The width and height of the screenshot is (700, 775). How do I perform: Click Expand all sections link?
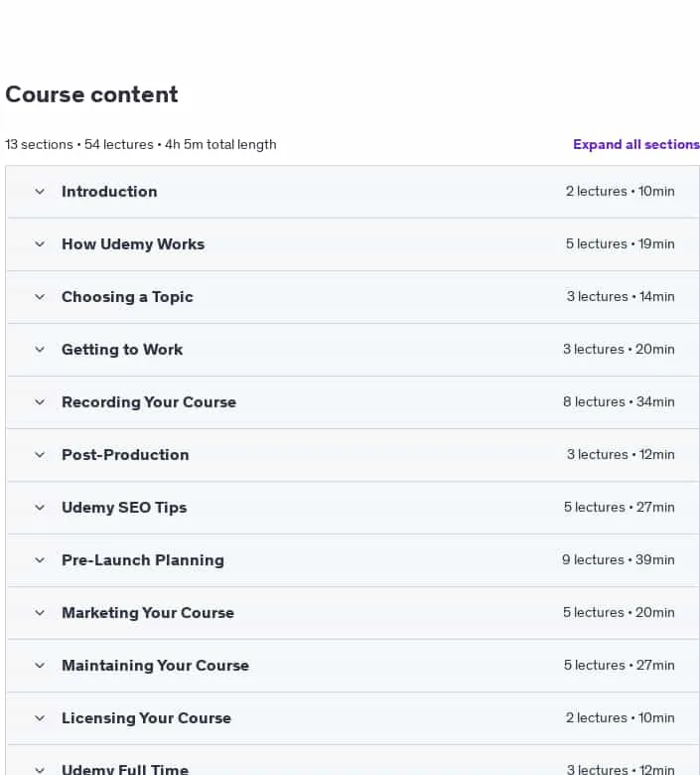tap(636, 144)
